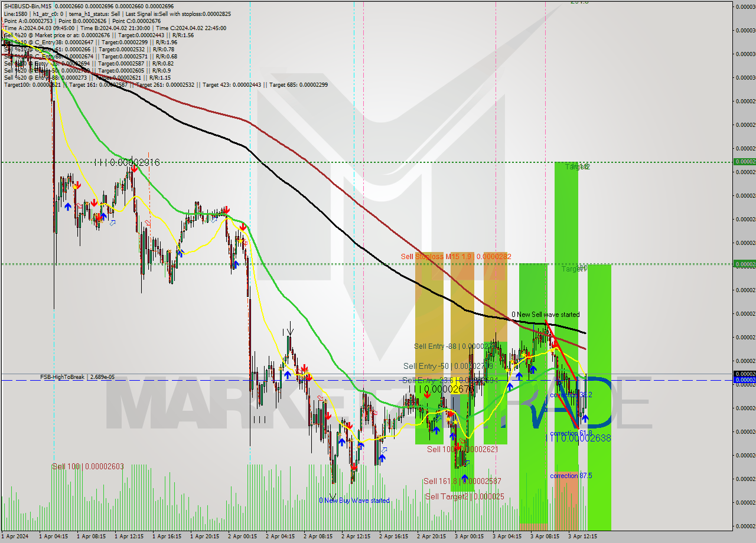The width and height of the screenshot is (756, 543).
Task: Click the upper green price tag on price axis
Action: click(x=744, y=161)
